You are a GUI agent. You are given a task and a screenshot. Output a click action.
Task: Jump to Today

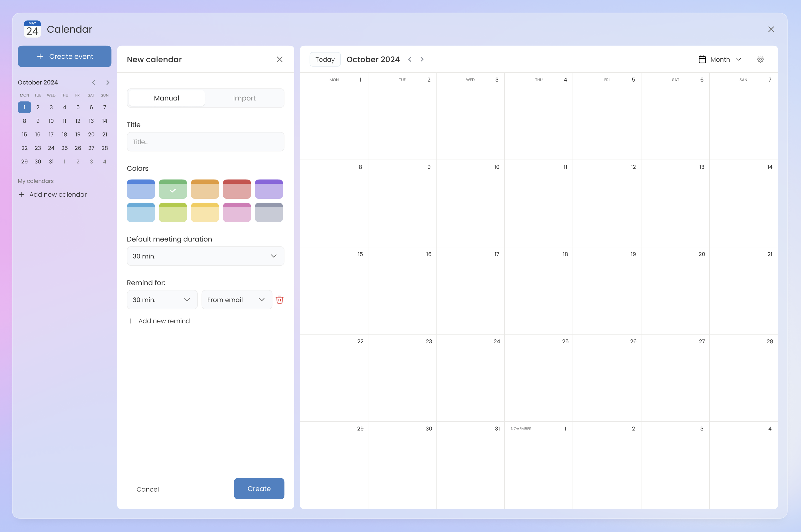tap(325, 59)
